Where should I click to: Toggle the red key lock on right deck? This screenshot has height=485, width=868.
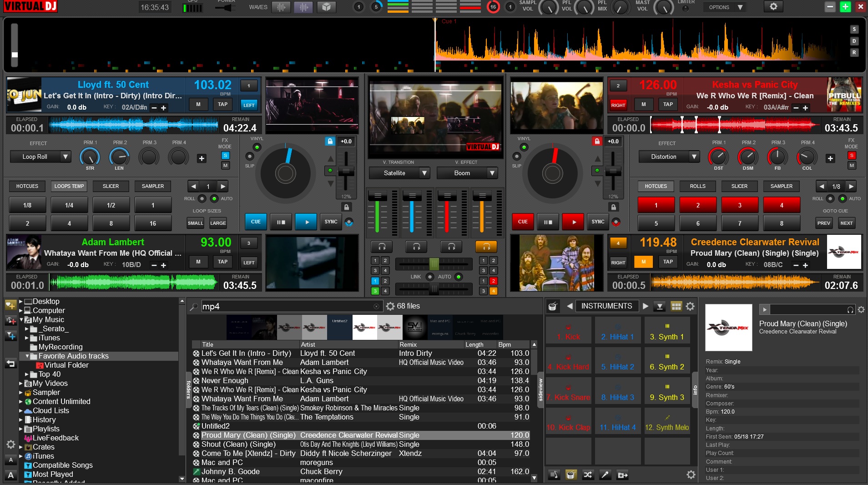[x=597, y=141]
